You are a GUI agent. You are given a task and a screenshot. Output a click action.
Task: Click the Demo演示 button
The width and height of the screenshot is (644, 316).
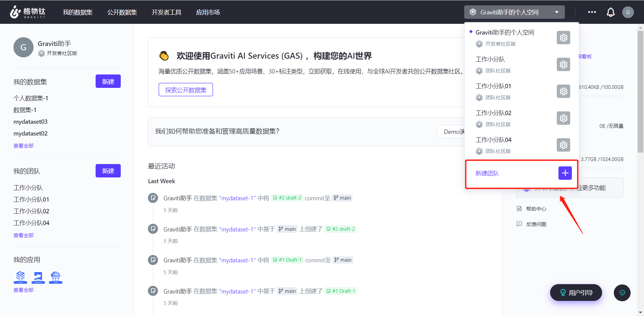[451, 131]
